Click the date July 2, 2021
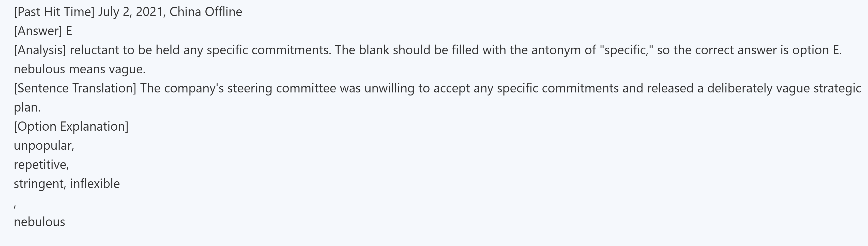The width and height of the screenshot is (868, 246). [131, 12]
